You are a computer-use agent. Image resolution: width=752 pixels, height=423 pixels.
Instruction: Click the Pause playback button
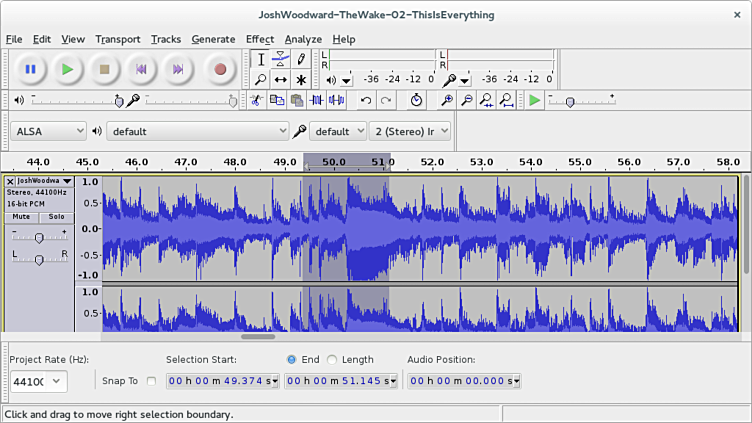30,69
